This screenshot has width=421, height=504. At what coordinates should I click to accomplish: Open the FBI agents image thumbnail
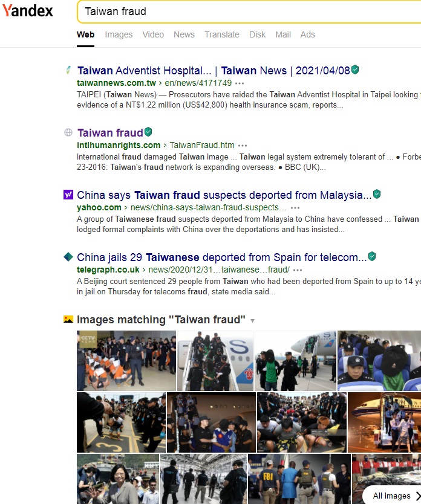point(299,479)
